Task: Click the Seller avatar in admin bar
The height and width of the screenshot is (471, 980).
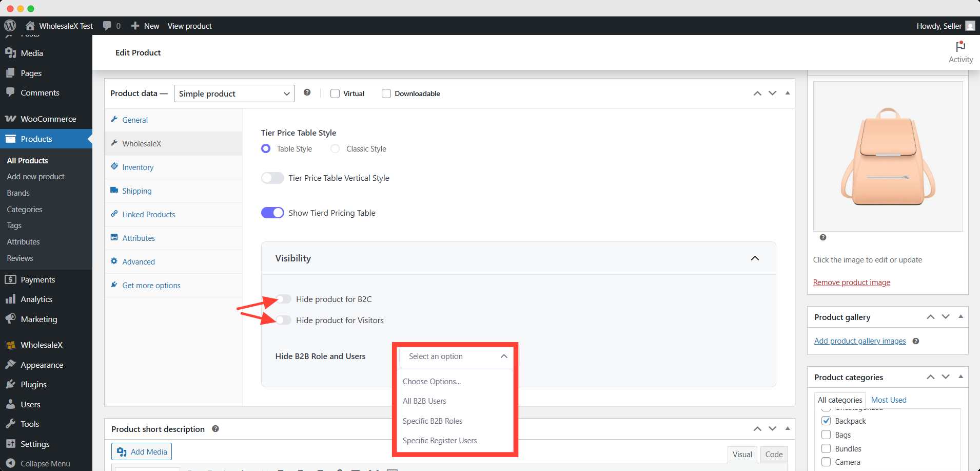Action: tap(970, 26)
